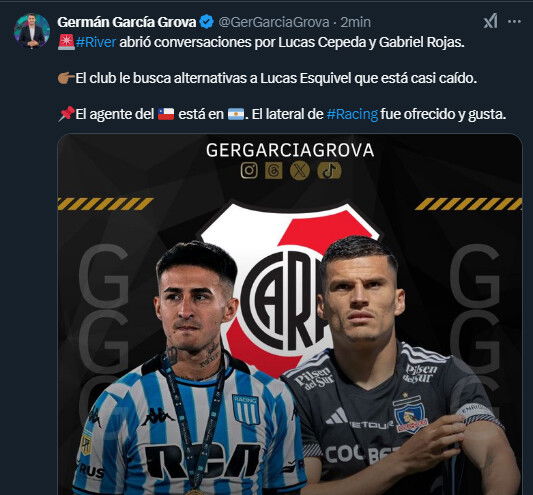
Task: Click the Chile flag emoji
Action: pyautogui.click(x=166, y=114)
